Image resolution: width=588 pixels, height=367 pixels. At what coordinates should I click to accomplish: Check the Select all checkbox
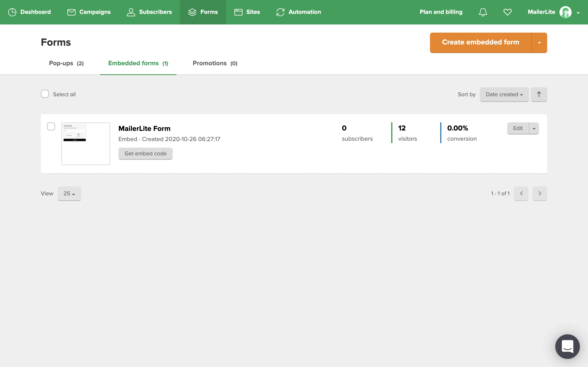[x=45, y=94]
